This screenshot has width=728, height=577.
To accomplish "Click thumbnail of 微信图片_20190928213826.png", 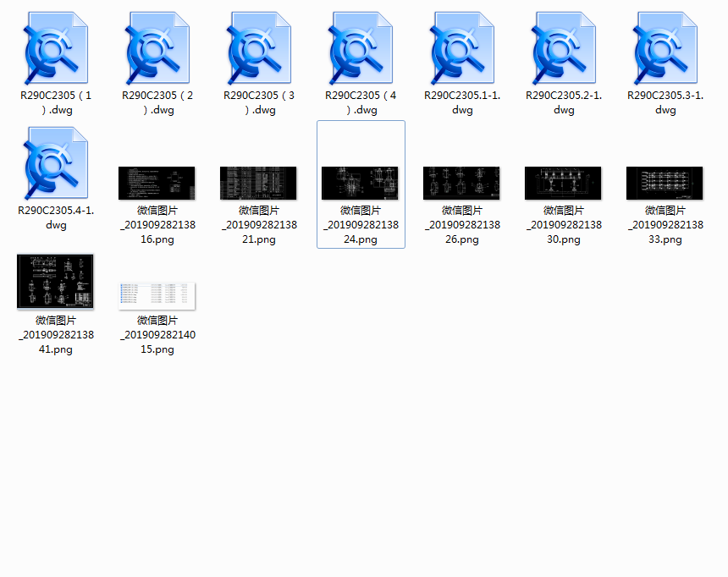I will click(x=461, y=184).
